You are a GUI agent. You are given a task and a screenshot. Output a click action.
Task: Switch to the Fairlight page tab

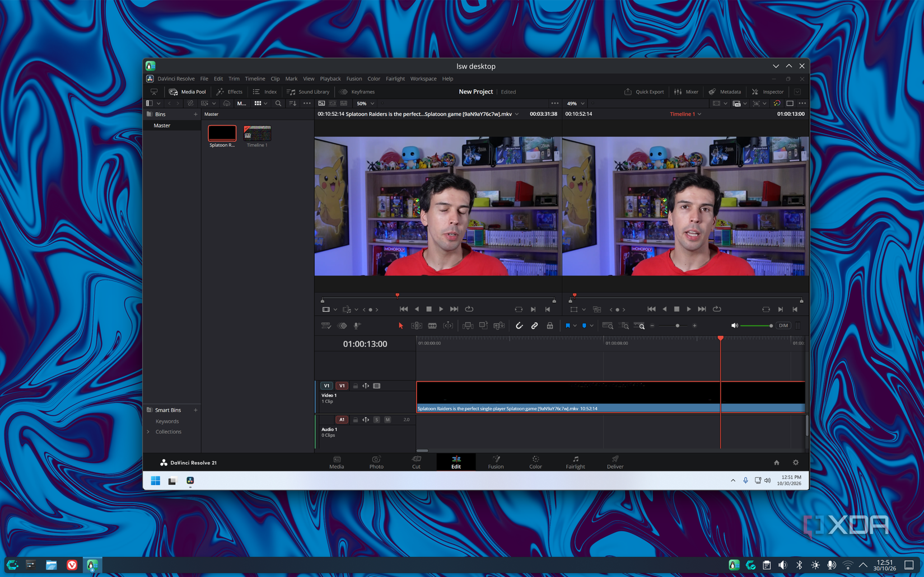pos(575,462)
